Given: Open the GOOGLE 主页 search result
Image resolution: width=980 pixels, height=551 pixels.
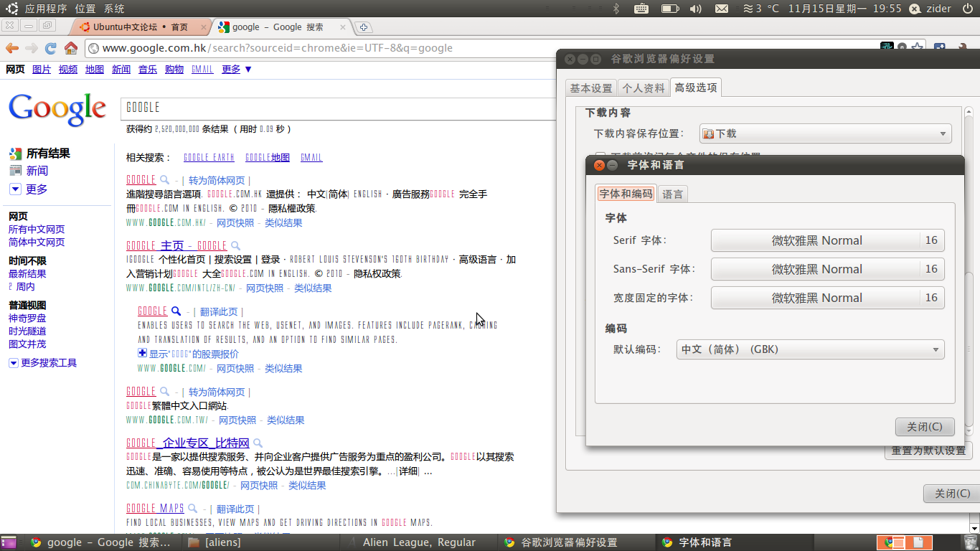Looking at the screenshot, I should coord(176,245).
